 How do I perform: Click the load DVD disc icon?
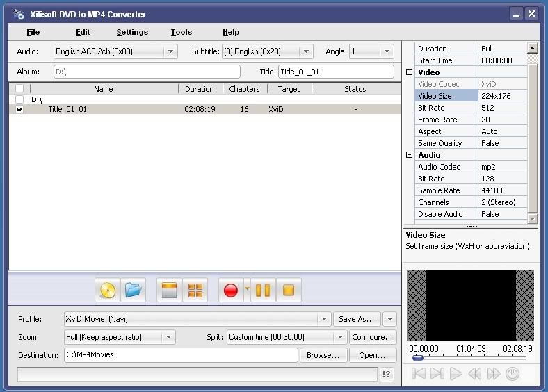[x=107, y=290]
